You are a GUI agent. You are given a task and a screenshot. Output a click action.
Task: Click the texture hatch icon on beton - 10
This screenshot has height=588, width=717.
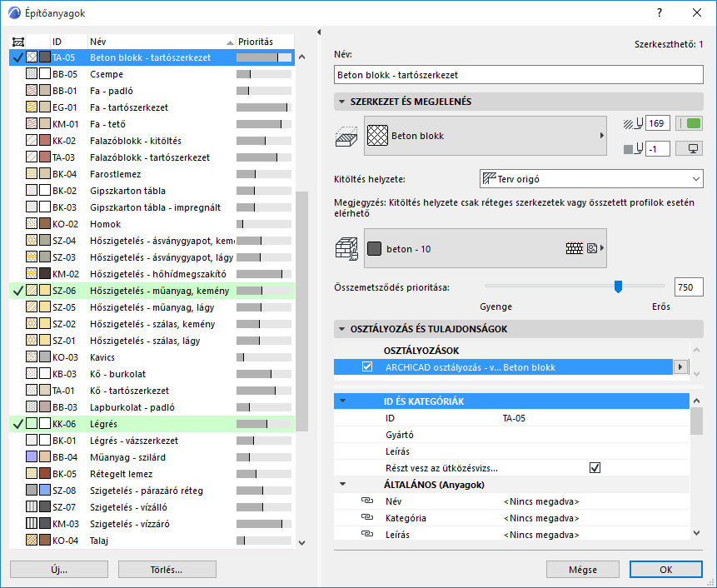click(575, 248)
